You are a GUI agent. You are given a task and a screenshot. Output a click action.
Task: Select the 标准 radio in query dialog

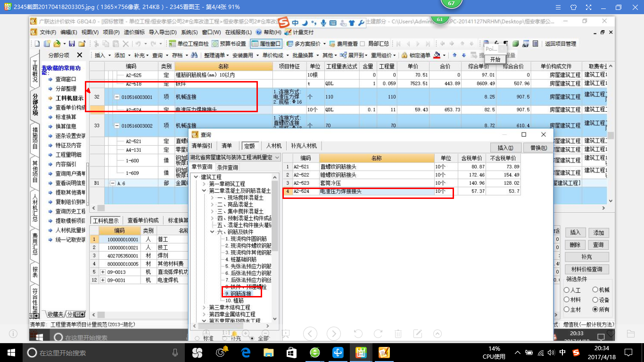[197, 338]
